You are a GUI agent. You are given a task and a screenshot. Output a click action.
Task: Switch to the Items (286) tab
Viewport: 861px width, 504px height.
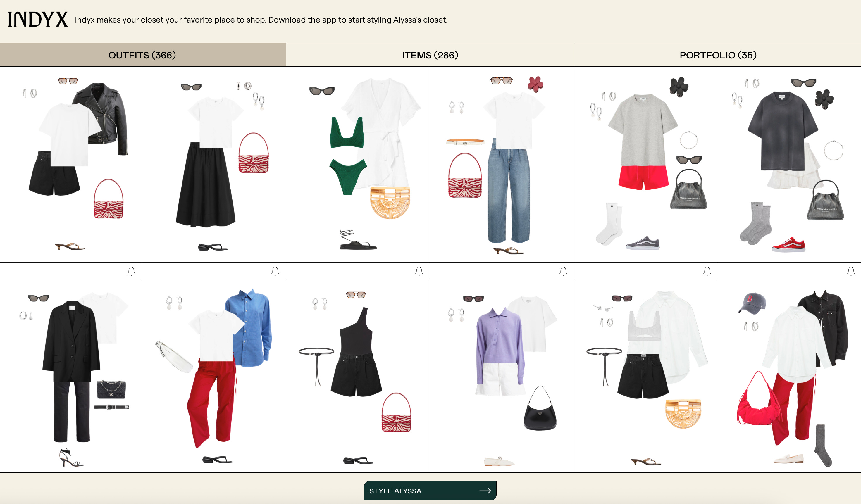coord(430,55)
